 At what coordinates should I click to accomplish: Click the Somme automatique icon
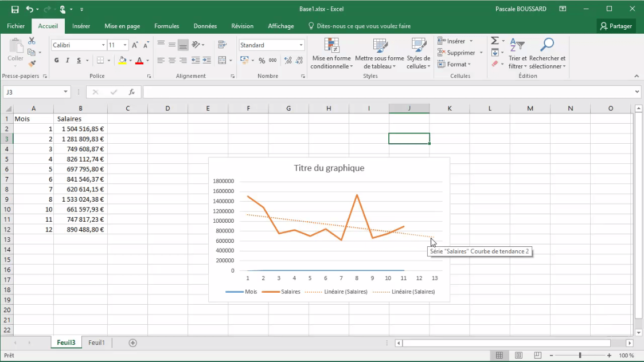click(x=493, y=40)
